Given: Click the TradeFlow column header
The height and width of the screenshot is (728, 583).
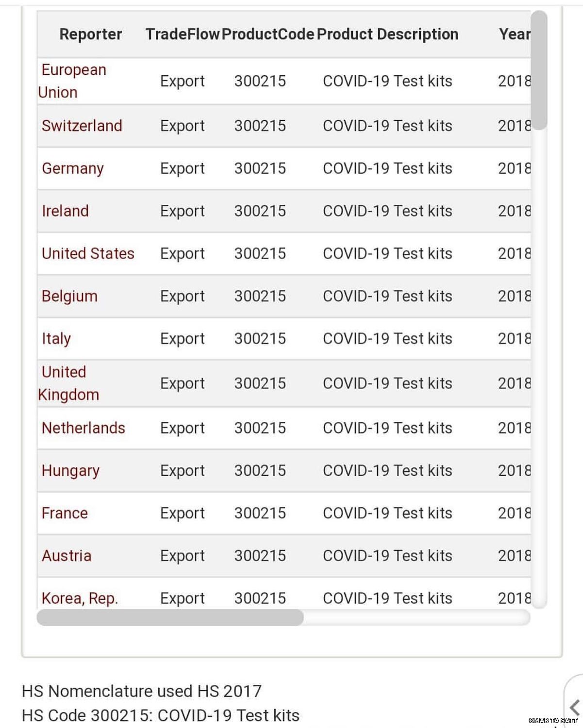Looking at the screenshot, I should pos(183,34).
